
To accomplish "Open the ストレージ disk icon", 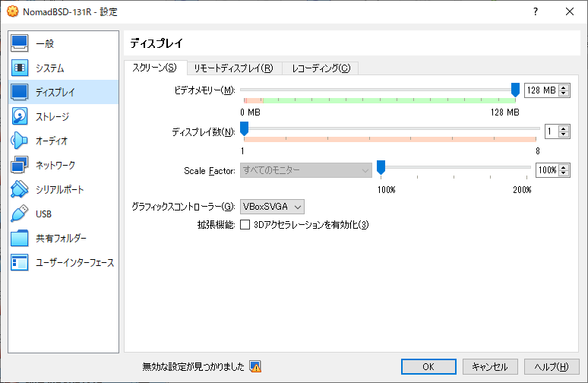I will [19, 116].
